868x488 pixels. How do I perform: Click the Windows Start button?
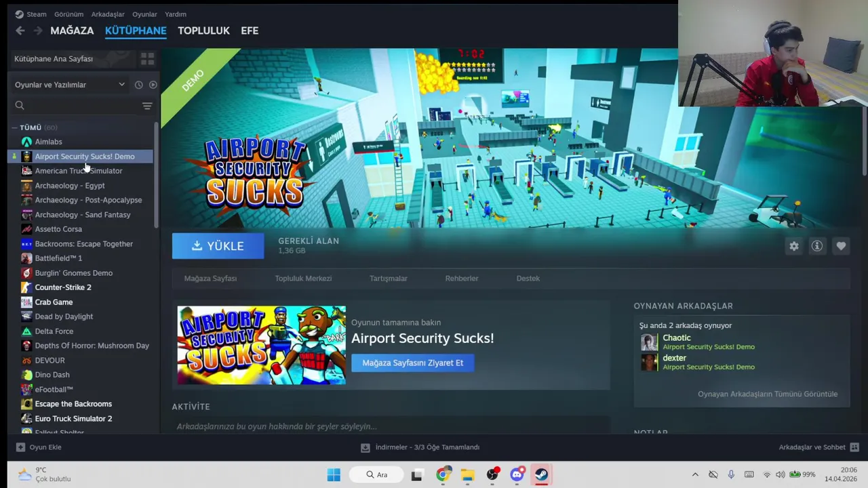[334, 474]
